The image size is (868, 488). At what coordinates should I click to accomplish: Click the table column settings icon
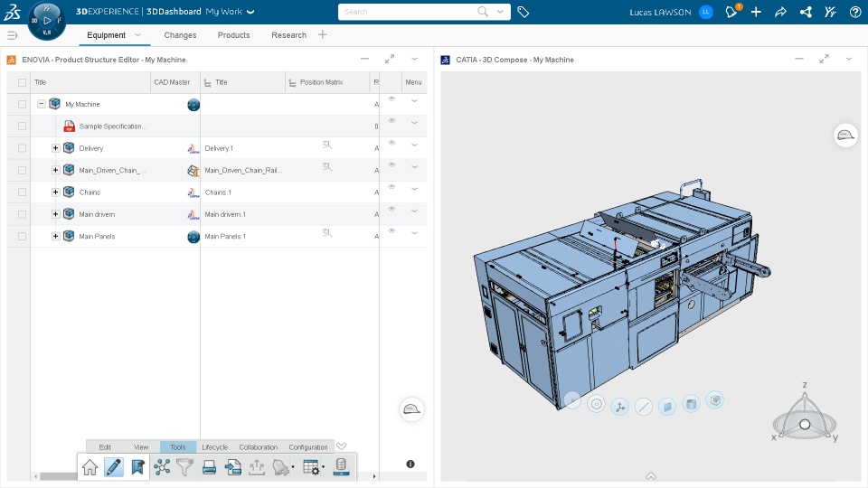click(312, 467)
